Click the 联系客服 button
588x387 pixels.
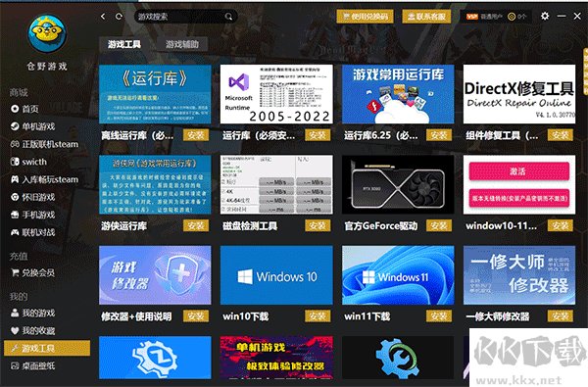click(426, 17)
